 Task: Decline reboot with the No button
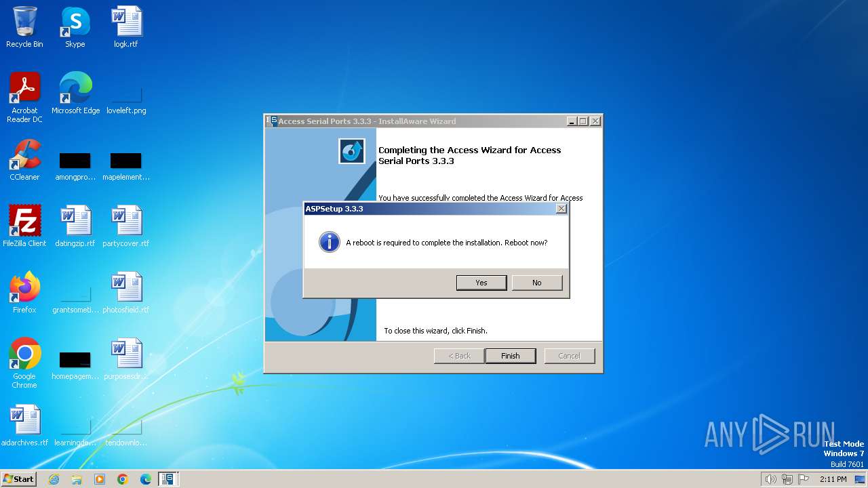point(537,283)
